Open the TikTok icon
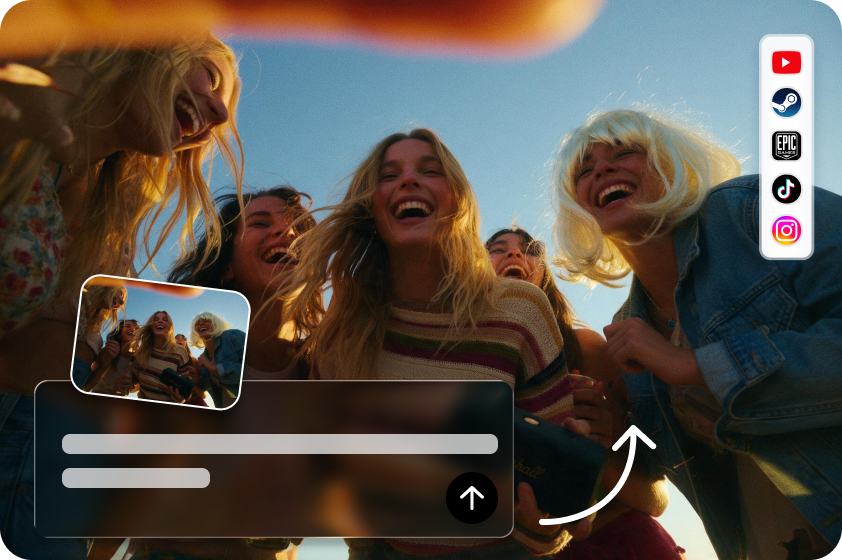The width and height of the screenshot is (842, 560). pyautogui.click(x=786, y=188)
